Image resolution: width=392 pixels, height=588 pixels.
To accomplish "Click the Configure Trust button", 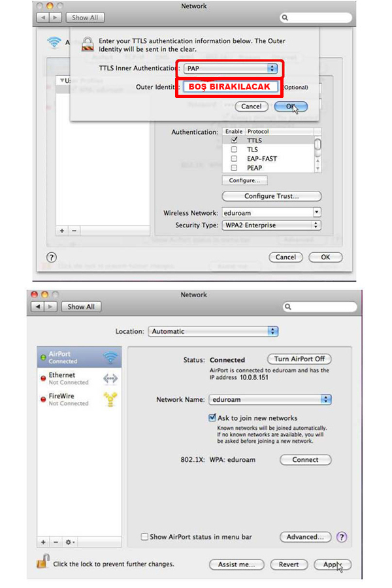I will 272,196.
